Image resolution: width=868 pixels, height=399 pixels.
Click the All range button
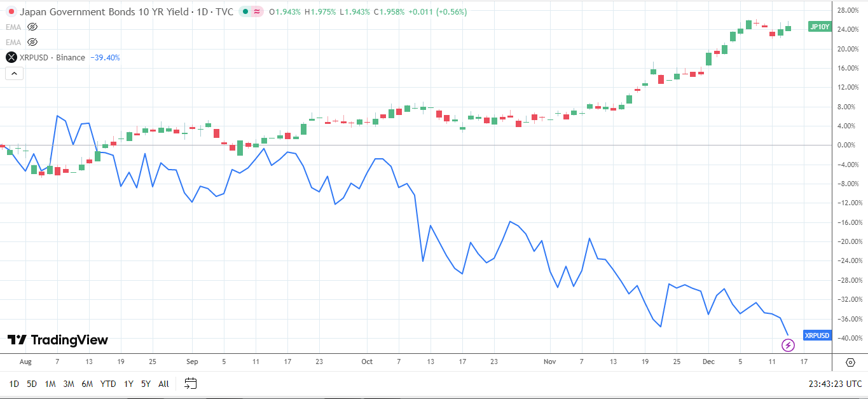163,384
